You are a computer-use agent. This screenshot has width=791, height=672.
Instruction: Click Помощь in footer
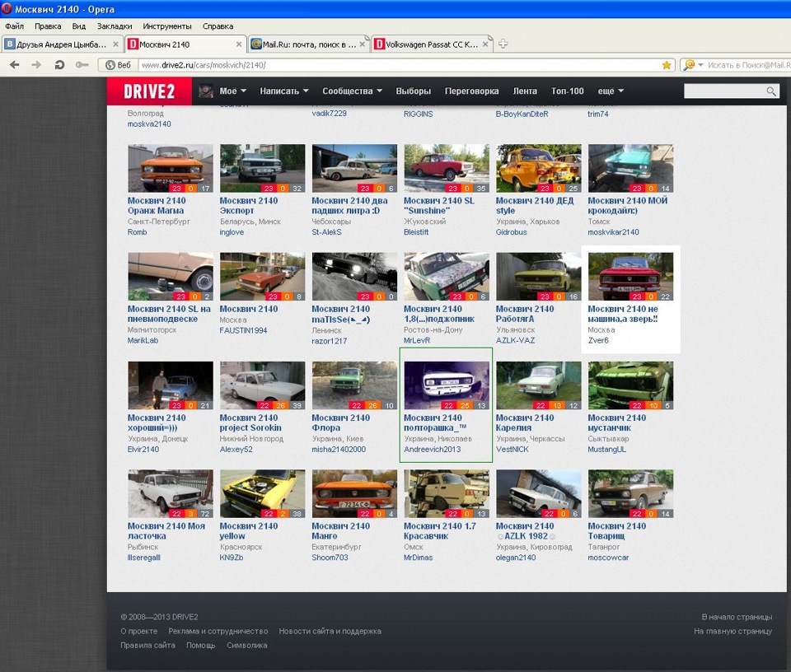(x=201, y=646)
